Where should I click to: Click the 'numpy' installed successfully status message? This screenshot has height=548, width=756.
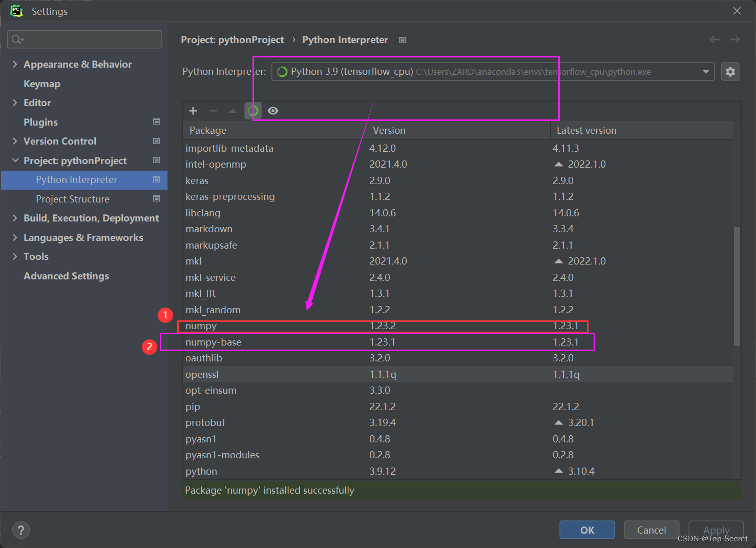[x=269, y=490]
